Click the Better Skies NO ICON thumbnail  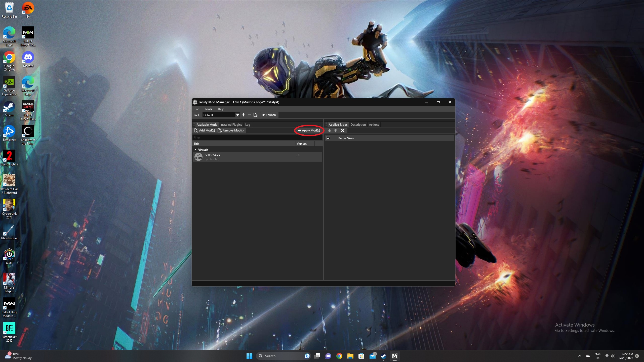(198, 157)
